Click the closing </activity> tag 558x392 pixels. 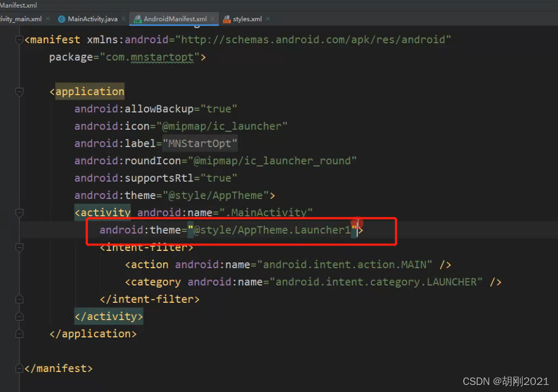109,316
